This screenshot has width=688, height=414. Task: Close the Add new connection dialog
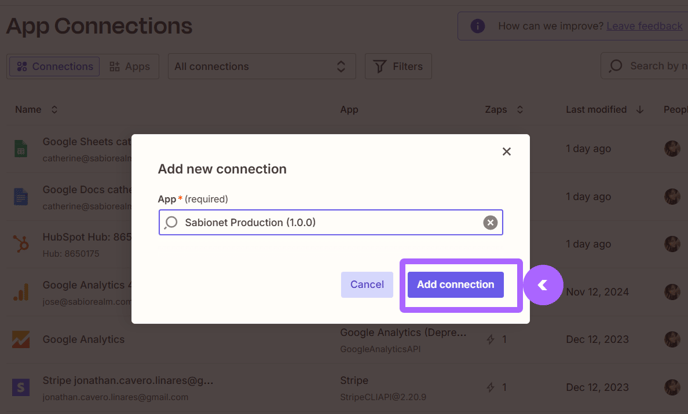click(506, 152)
